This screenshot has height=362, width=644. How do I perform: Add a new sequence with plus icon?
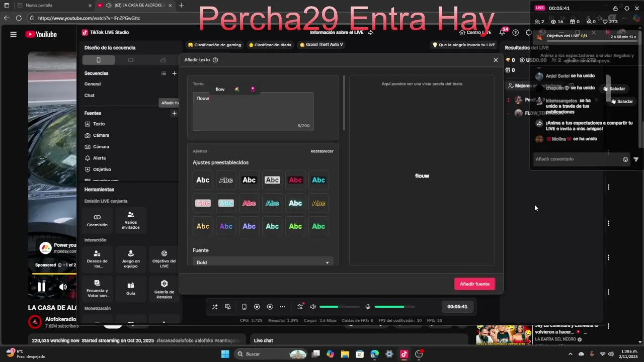pos(174,73)
